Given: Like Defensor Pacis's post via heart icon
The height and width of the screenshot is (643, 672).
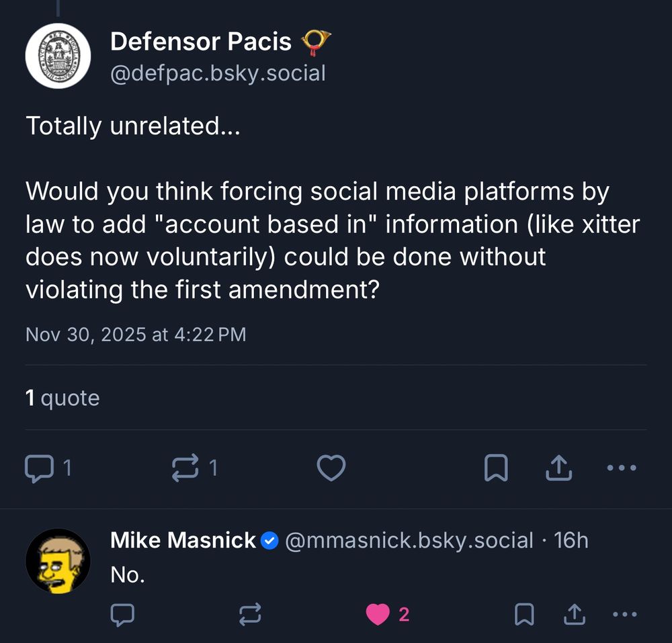Looking at the screenshot, I should coord(331,468).
